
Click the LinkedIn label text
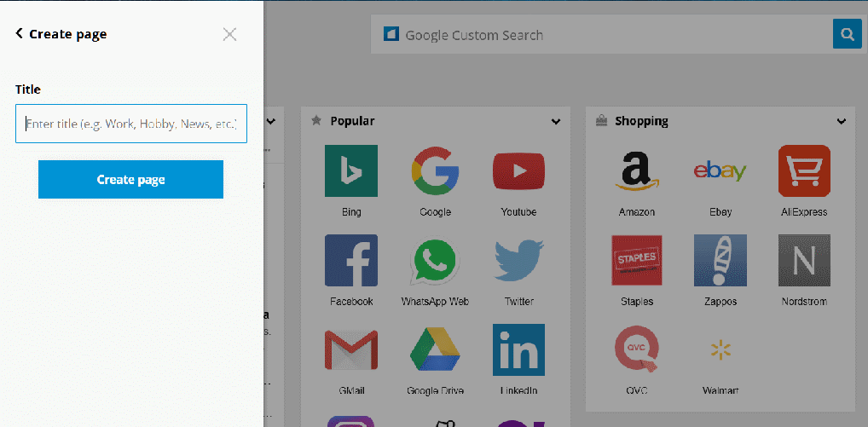coord(518,390)
